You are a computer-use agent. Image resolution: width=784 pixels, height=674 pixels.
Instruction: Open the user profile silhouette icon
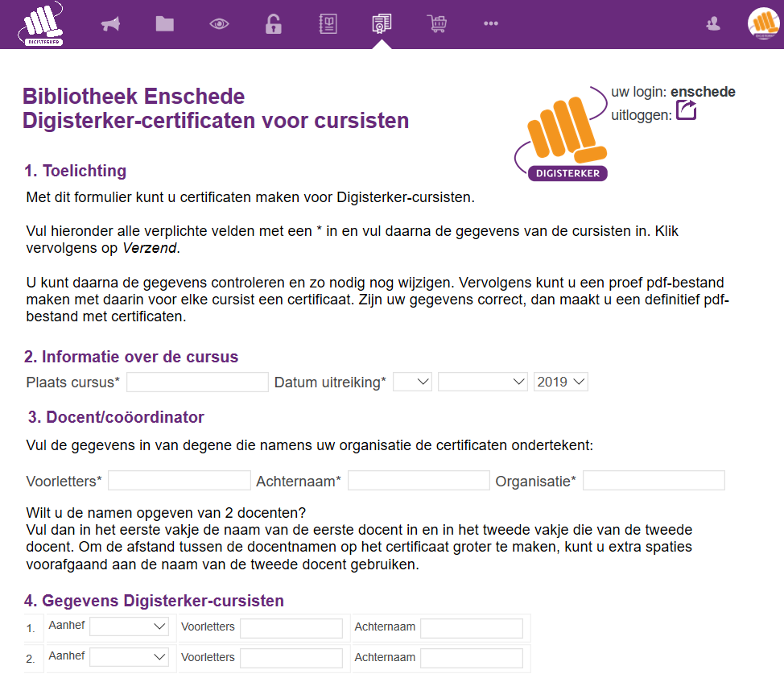pos(713,23)
